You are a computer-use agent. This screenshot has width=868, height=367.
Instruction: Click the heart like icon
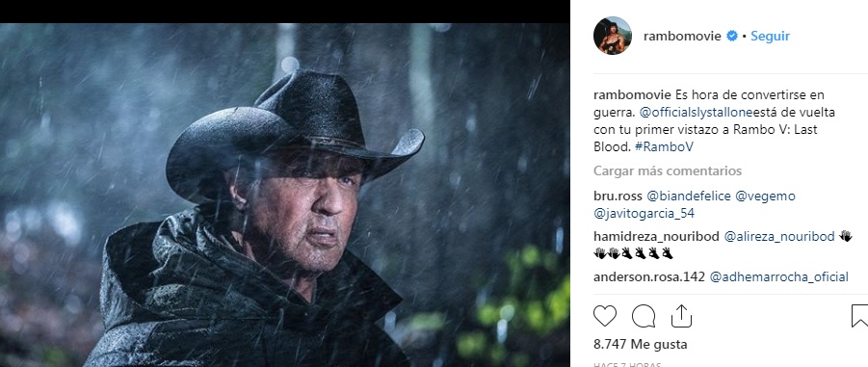604,316
